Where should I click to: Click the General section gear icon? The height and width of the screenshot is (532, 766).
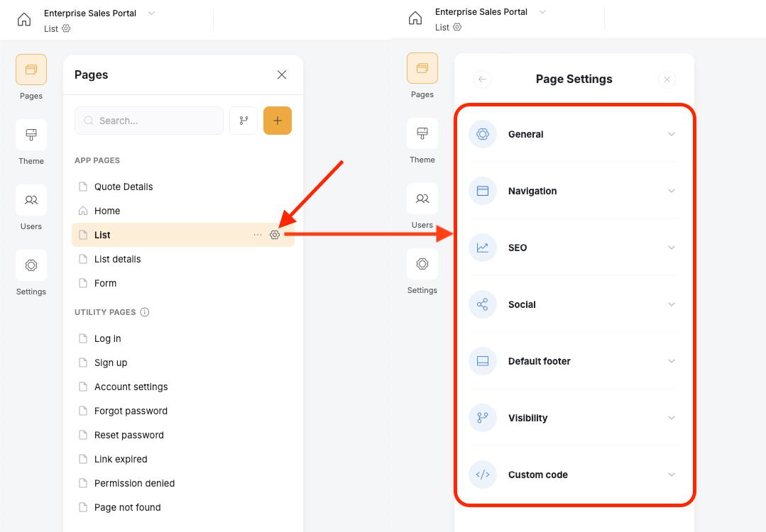coord(483,134)
